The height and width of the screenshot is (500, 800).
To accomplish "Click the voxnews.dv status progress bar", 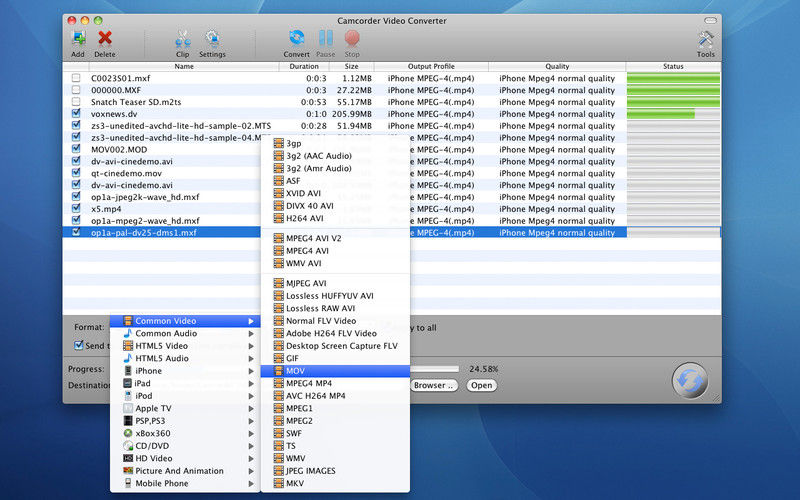I will (x=673, y=114).
